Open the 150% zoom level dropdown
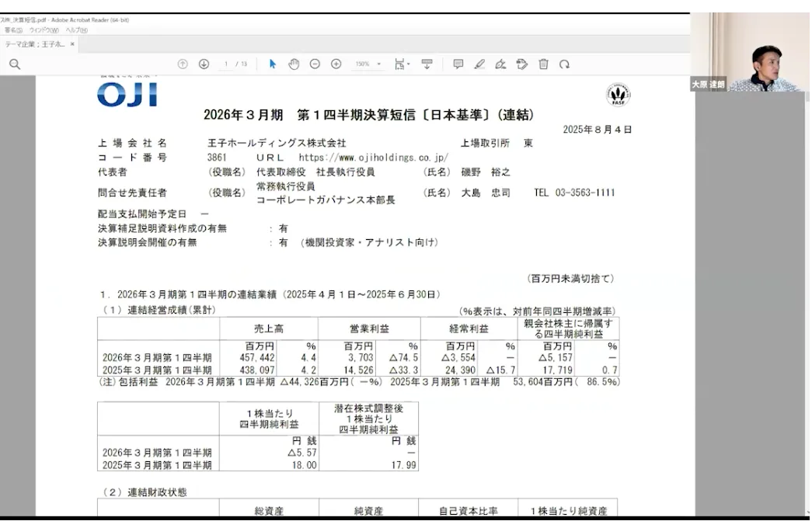This screenshot has height=528, width=812. pyautogui.click(x=368, y=64)
